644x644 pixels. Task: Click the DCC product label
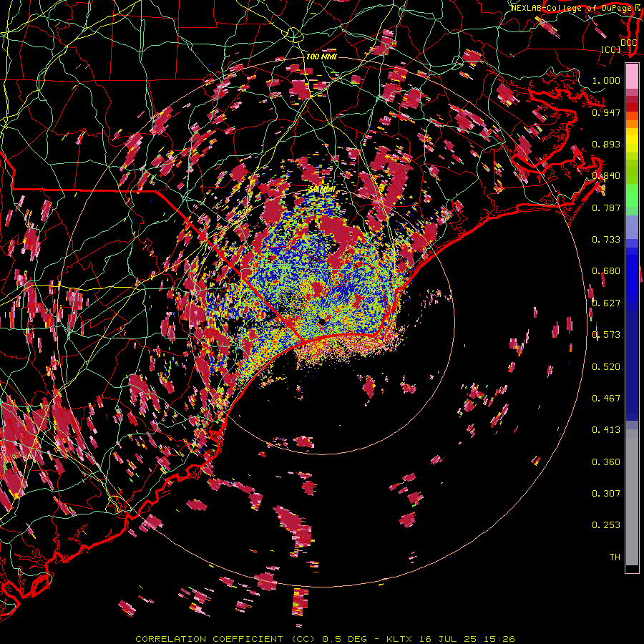tap(628, 42)
